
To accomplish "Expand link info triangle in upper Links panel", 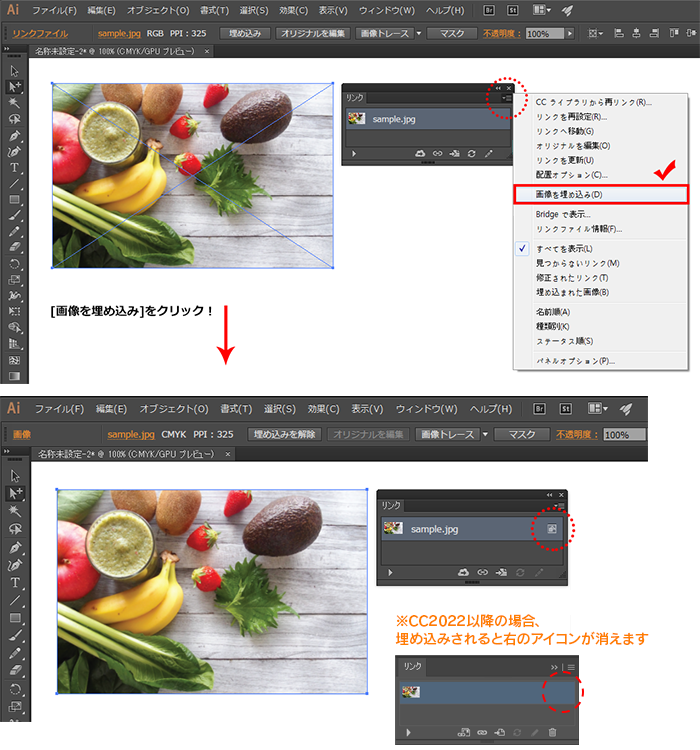I will (354, 154).
